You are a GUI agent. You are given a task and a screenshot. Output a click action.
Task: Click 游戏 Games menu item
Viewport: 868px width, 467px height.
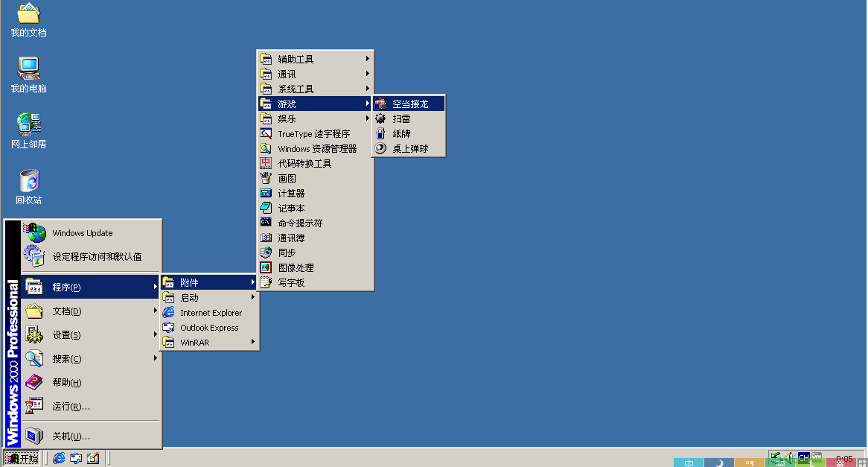[x=316, y=104]
